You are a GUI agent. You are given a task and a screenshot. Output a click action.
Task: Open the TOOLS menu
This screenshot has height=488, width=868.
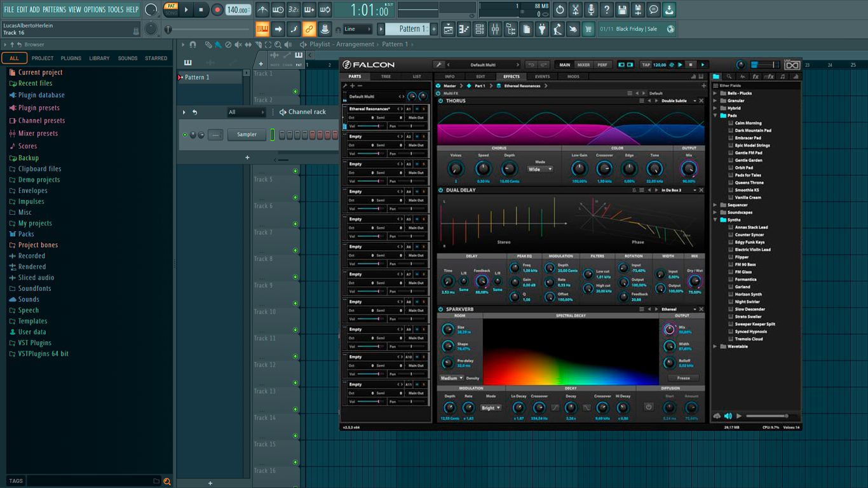coord(116,10)
